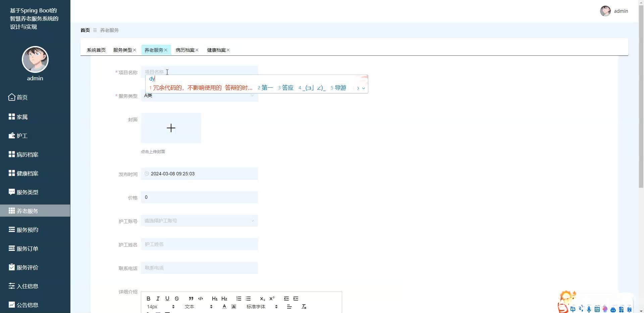
Task: Clear text formatting in the editor
Action: pos(304,307)
